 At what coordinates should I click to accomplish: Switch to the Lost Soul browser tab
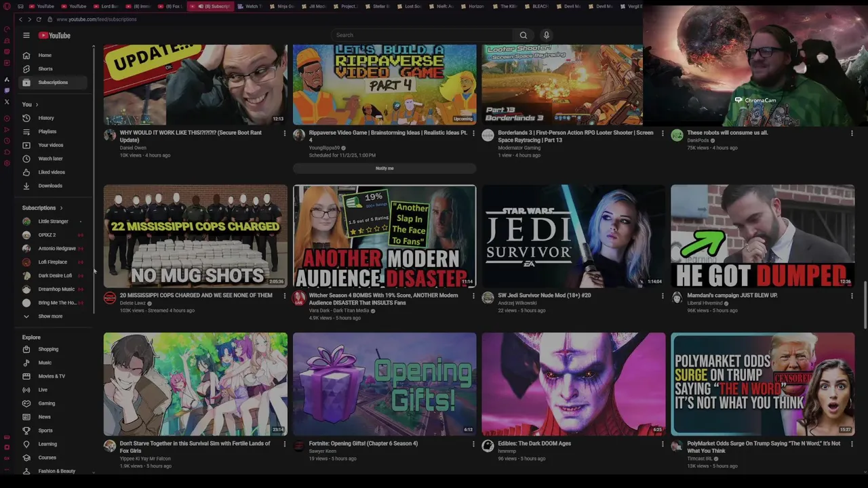pos(411,6)
